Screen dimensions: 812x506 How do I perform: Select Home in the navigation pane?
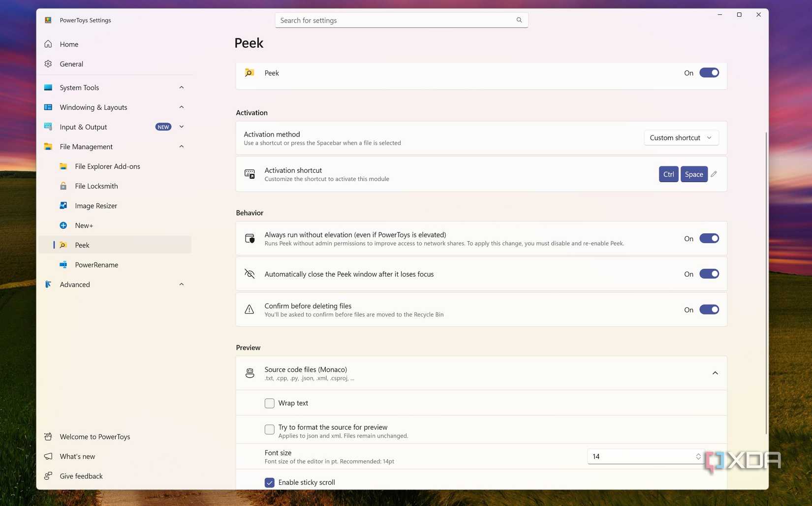coord(69,44)
